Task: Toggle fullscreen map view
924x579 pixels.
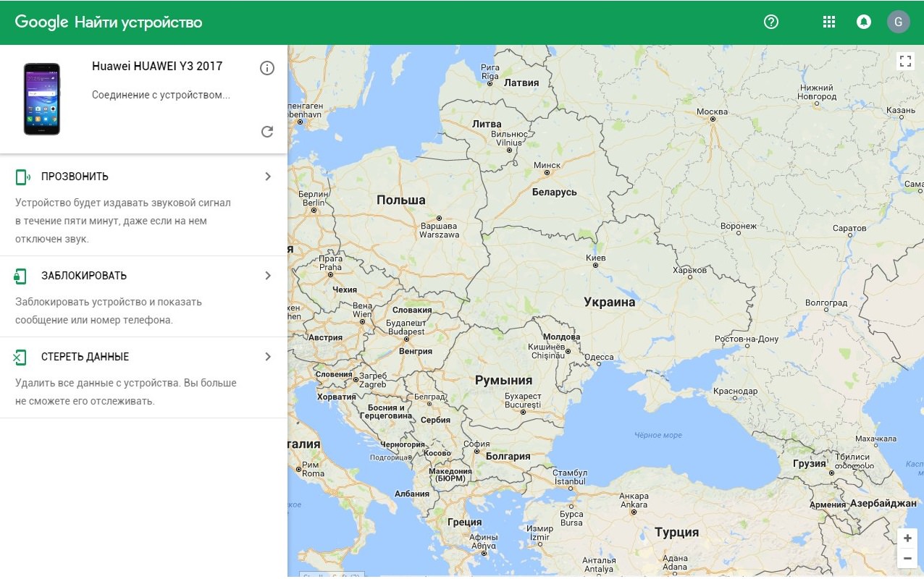Action: [905, 61]
